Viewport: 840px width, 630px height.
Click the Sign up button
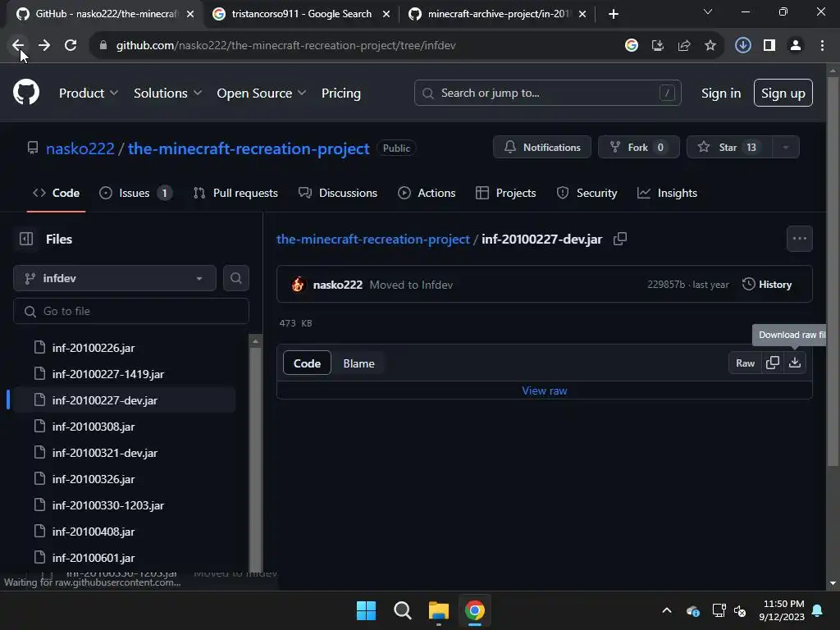click(783, 93)
